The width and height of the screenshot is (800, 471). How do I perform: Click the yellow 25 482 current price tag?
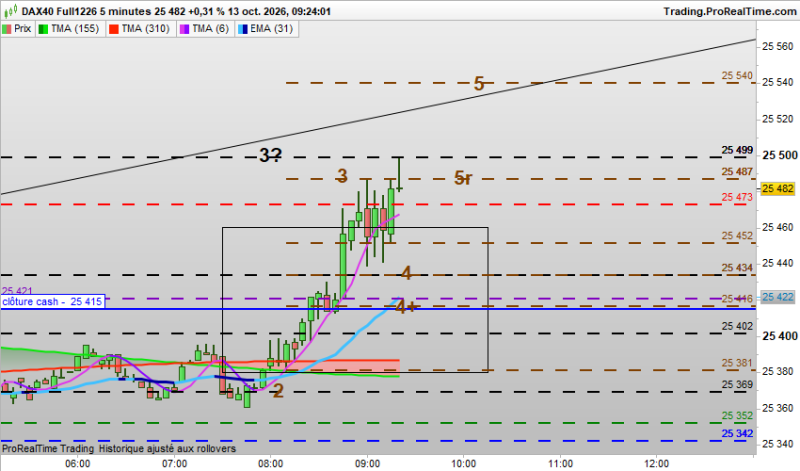tap(778, 189)
